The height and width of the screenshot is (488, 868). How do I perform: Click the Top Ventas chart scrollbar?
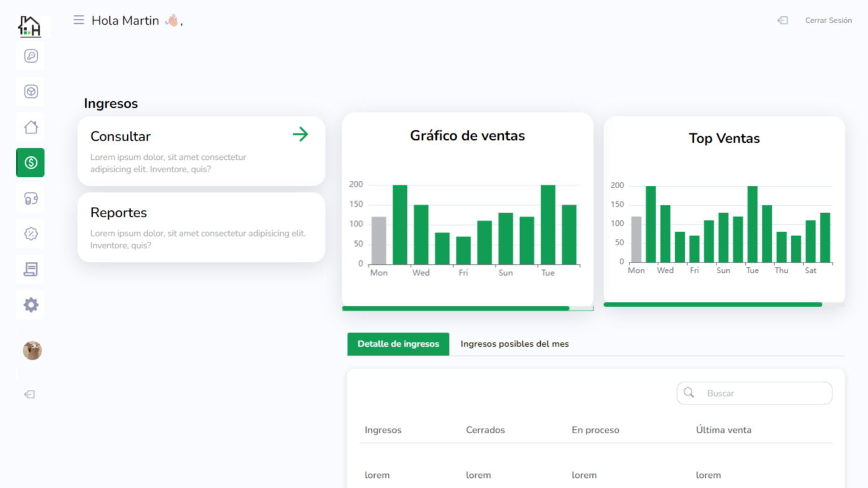[x=712, y=304]
